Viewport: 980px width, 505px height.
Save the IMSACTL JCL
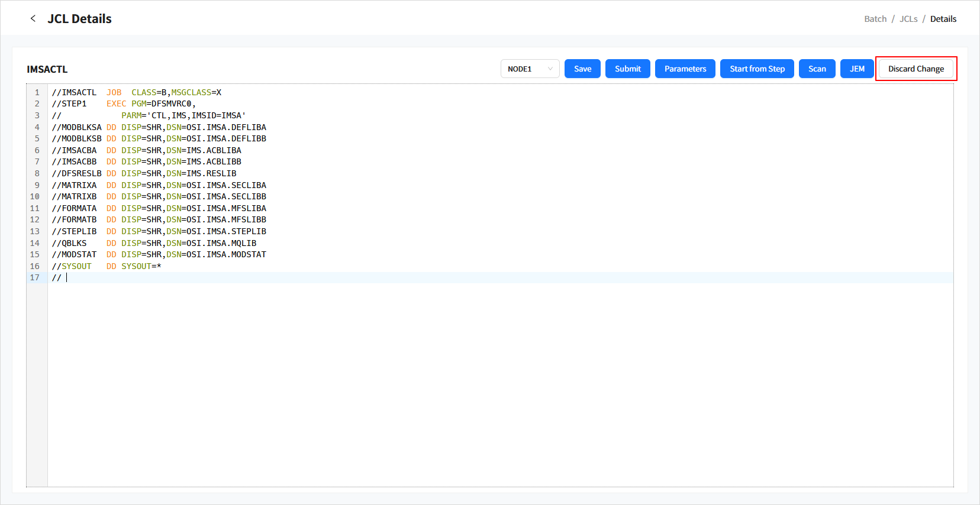click(x=582, y=69)
